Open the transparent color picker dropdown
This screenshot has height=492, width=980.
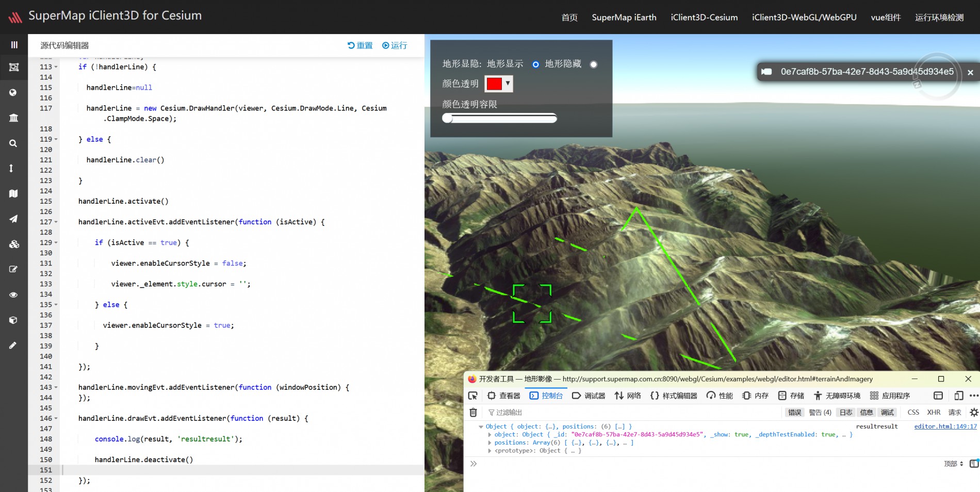[499, 84]
